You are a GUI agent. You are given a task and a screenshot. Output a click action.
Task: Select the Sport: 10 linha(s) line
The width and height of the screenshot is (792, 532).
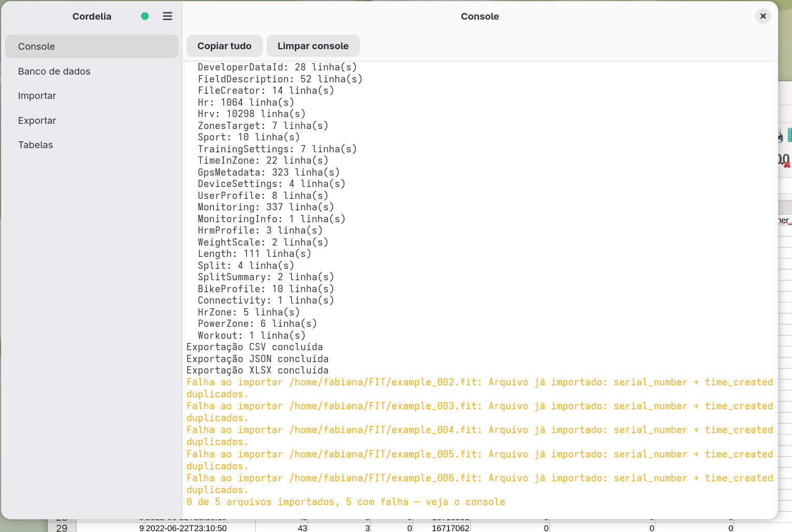(x=249, y=137)
